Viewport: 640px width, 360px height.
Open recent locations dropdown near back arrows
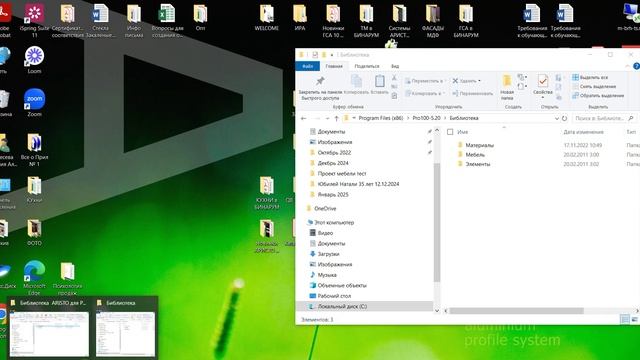pyautogui.click(x=327, y=118)
